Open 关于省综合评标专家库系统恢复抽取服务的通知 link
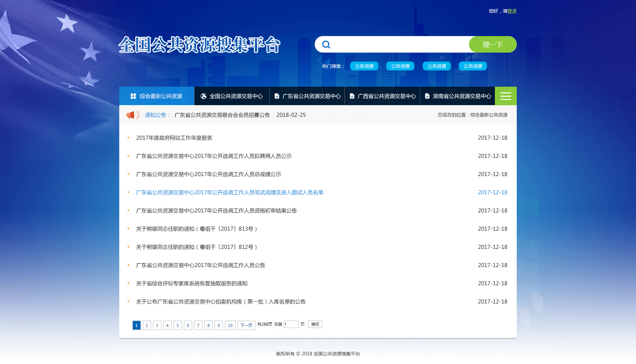This screenshot has width=636, height=364. pyautogui.click(x=191, y=283)
